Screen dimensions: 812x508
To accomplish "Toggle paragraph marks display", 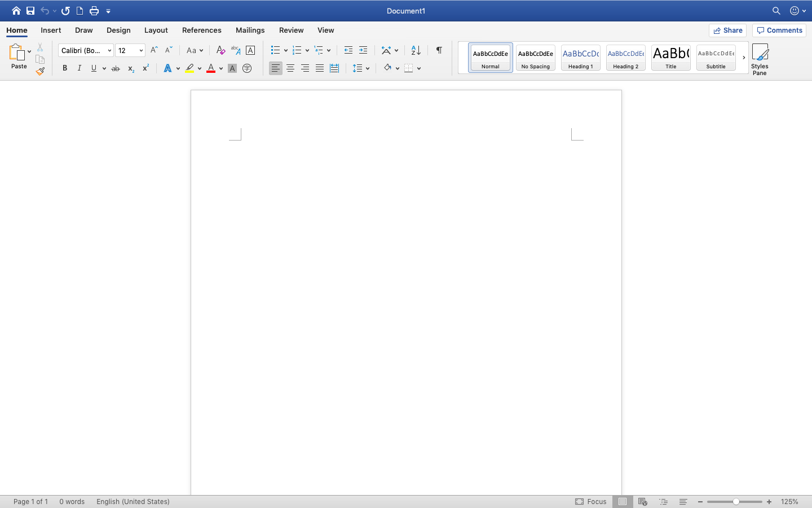I will (x=439, y=50).
